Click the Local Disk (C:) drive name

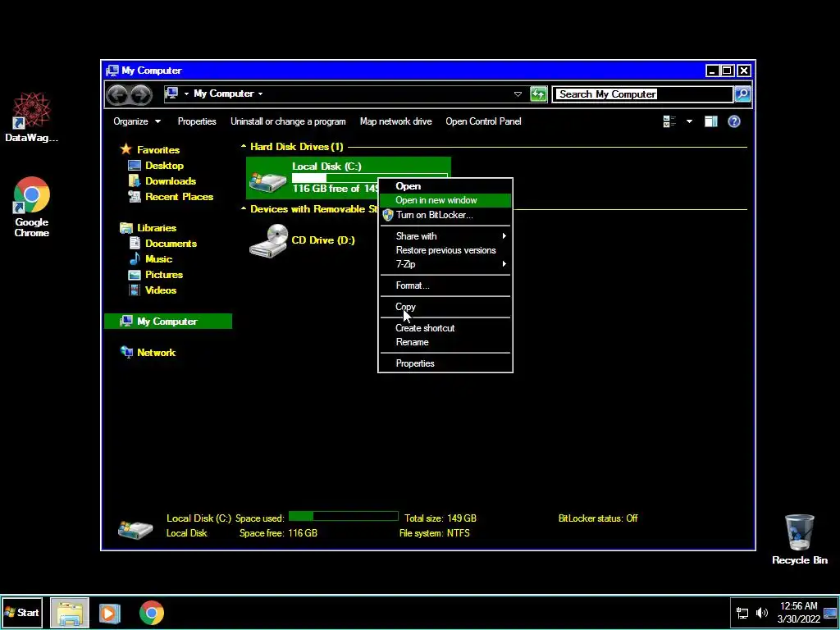pos(326,167)
